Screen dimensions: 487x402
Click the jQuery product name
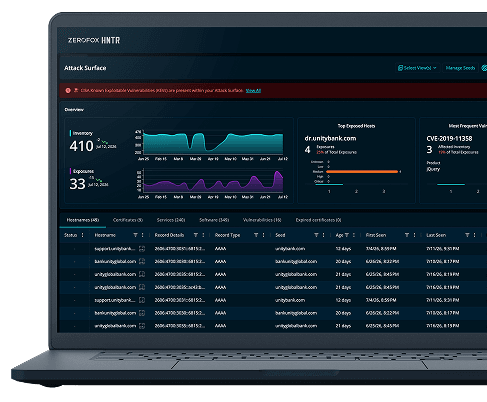pos(433,169)
